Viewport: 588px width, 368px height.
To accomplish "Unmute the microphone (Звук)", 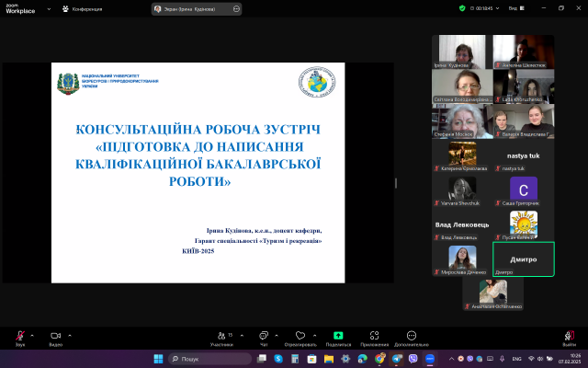I will pyautogui.click(x=19, y=336).
